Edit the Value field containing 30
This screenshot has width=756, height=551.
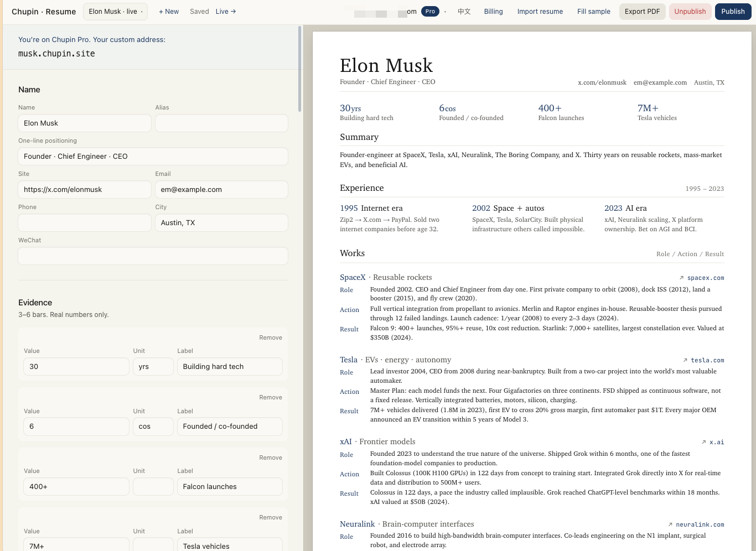click(x=76, y=367)
